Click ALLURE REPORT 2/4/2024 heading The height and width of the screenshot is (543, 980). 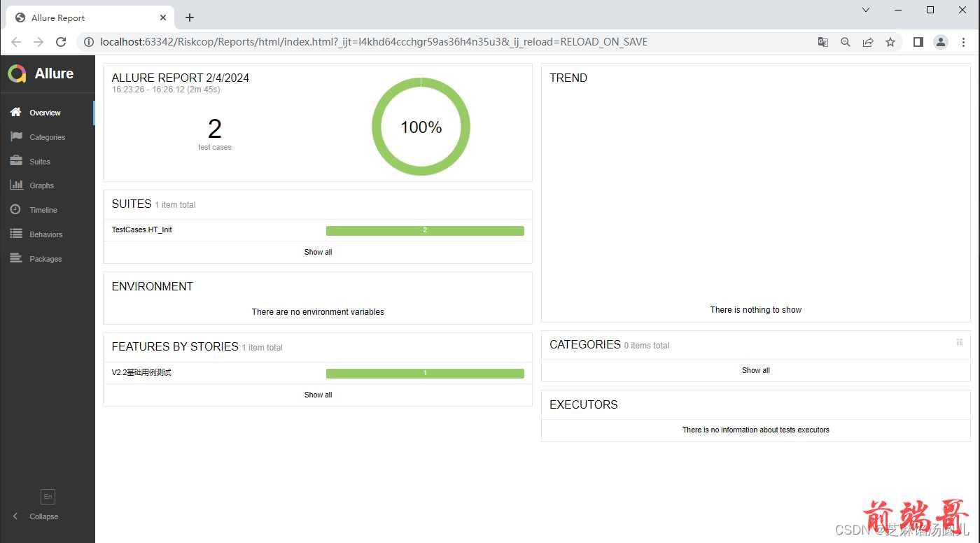point(181,78)
